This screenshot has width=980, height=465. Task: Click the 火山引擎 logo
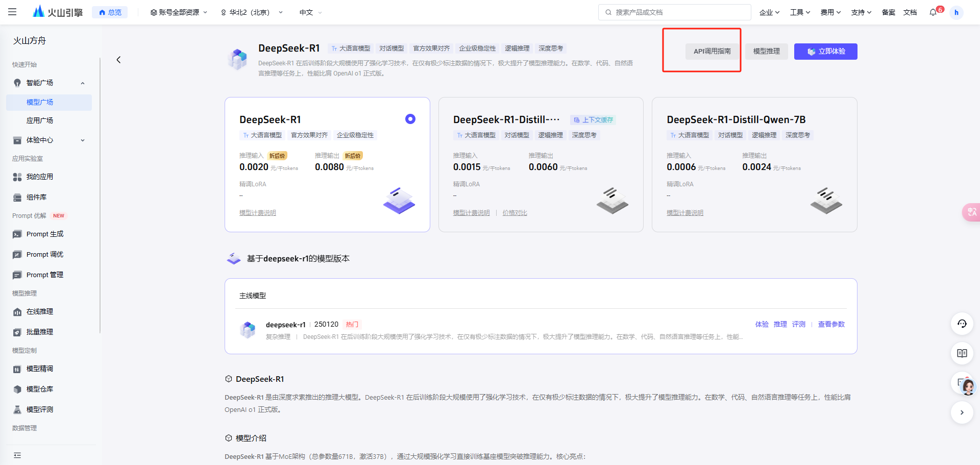(x=57, y=12)
